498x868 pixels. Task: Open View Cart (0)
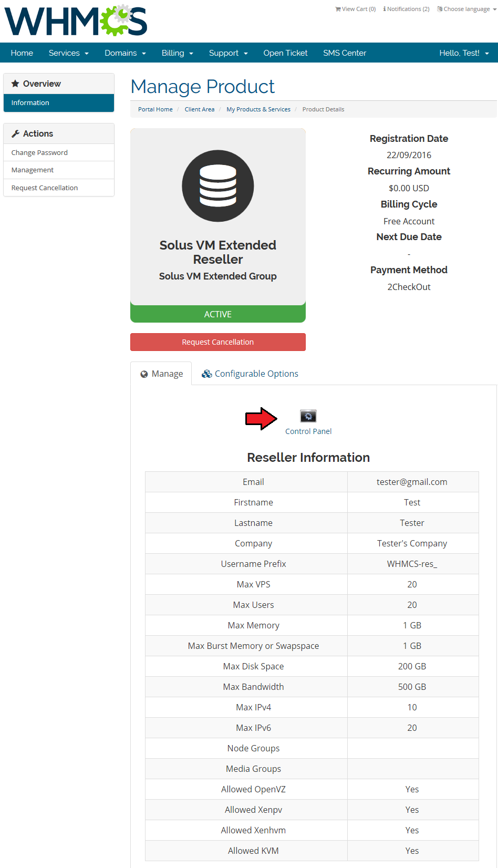click(x=356, y=9)
